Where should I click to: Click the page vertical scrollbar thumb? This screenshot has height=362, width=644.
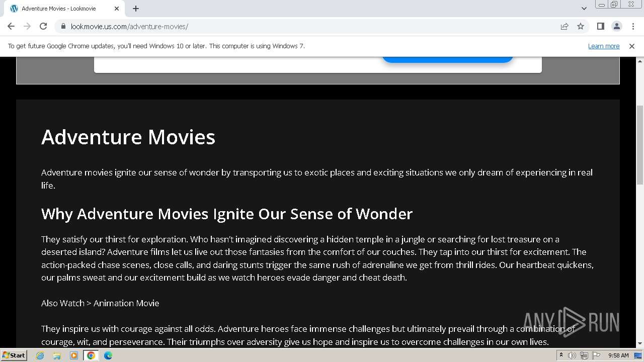[x=640, y=145]
